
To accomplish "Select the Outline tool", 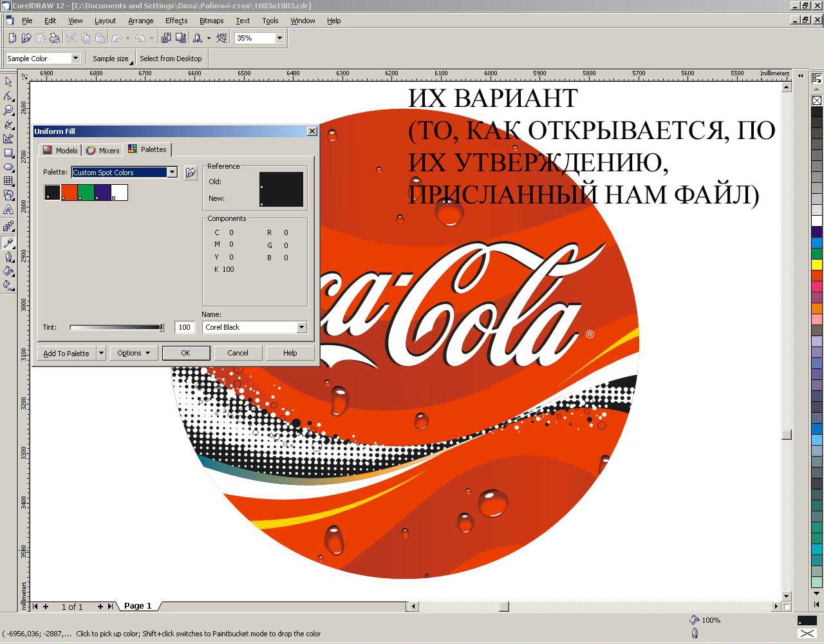I will coord(8,257).
